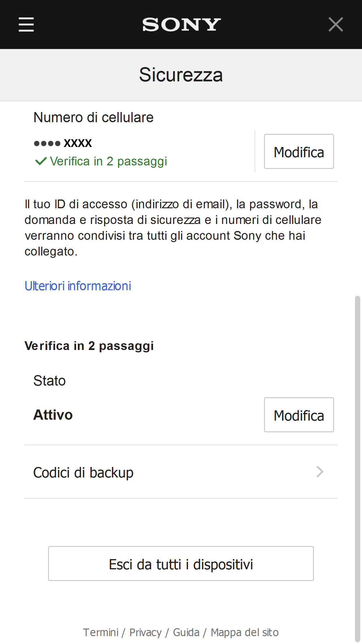Open the Guida footer link
Image resolution: width=362 pixels, height=644 pixels.
click(x=186, y=632)
